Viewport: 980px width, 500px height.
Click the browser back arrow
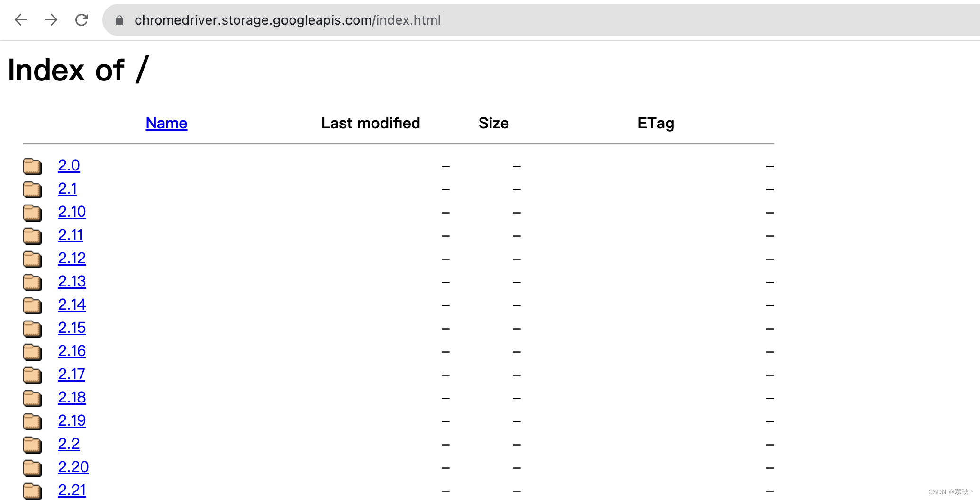21,20
